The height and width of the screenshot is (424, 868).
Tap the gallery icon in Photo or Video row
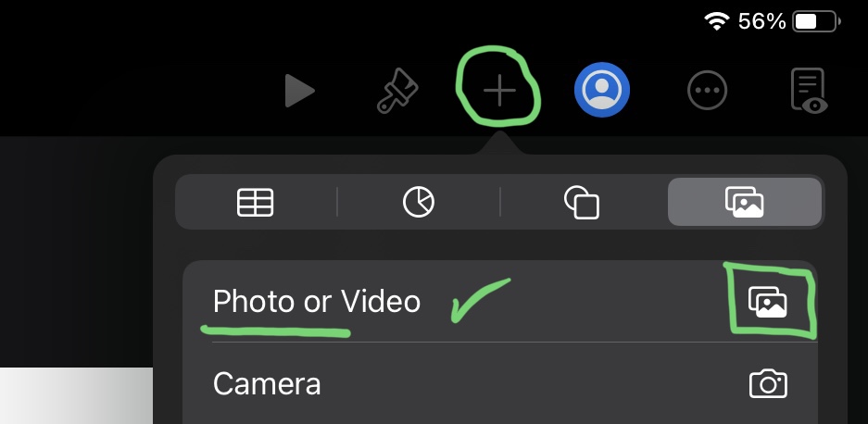(768, 302)
